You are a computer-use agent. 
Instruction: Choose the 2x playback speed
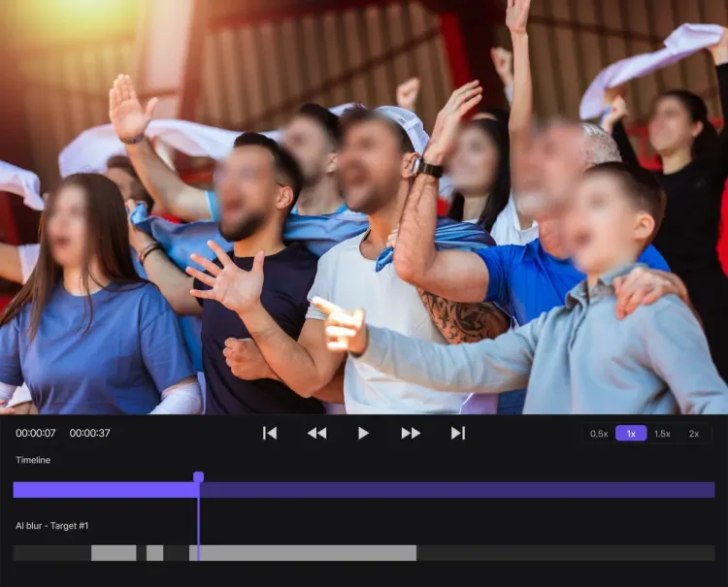[x=694, y=434]
